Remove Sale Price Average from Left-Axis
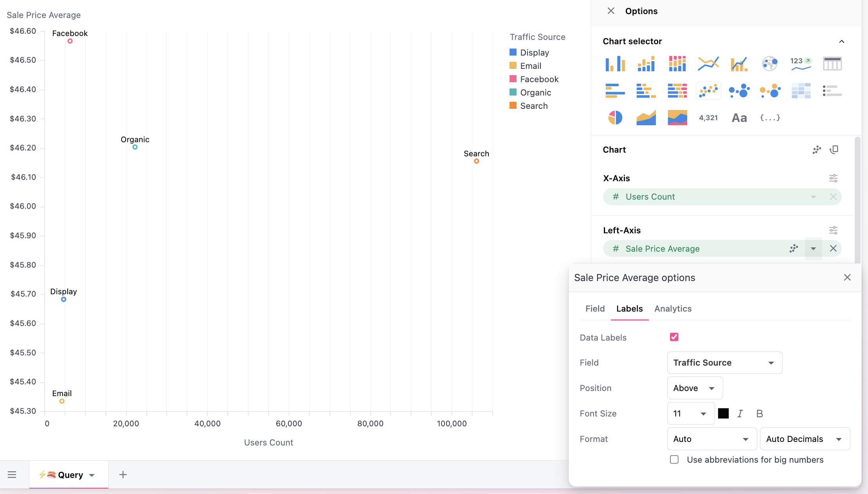The image size is (868, 494). pos(833,249)
